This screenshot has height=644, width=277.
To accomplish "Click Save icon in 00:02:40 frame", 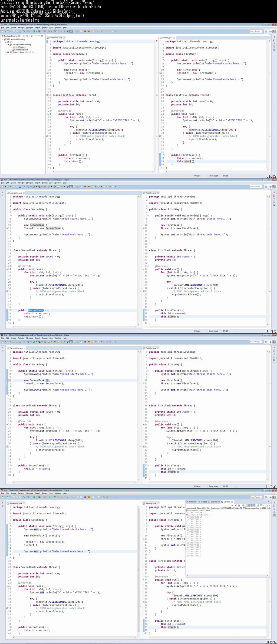I will click(x=14, y=342).
